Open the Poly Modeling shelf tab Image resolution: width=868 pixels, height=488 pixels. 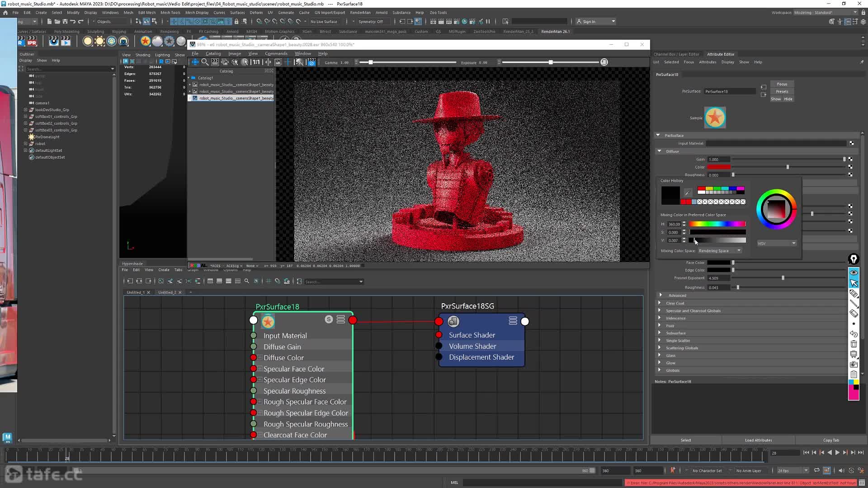point(66,32)
